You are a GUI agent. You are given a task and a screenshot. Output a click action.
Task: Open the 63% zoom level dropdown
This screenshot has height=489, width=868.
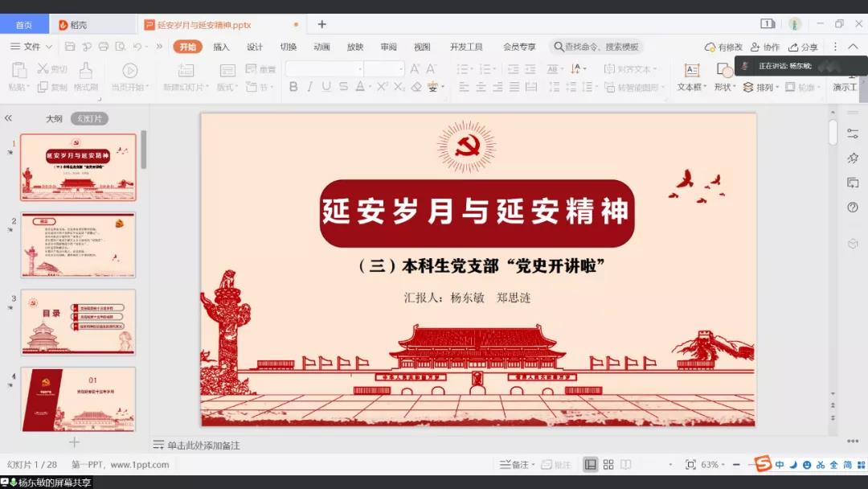coord(714,465)
